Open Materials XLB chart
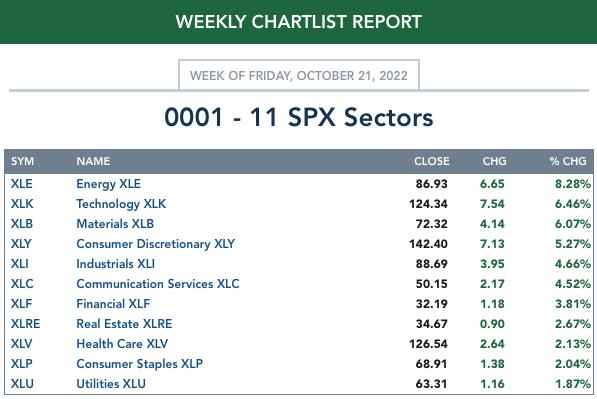The image size is (597, 399). pyautogui.click(x=115, y=224)
